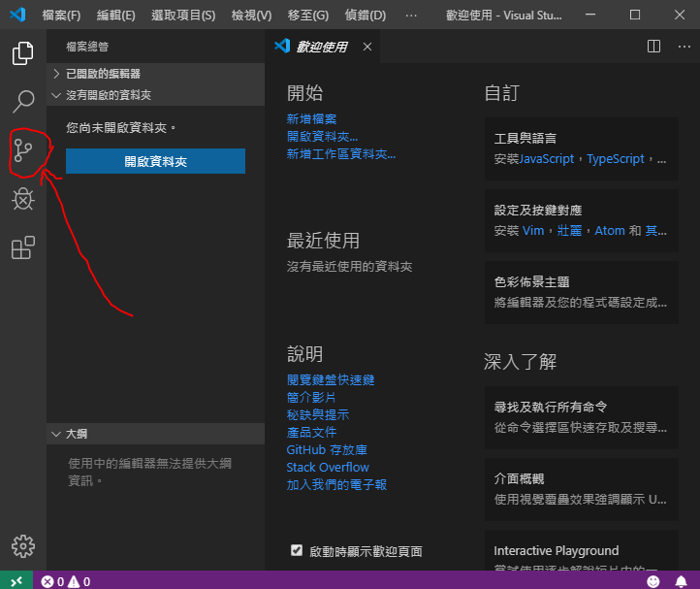Toggle 啟動時顯示歡迎頁面 checkbox
The height and width of the screenshot is (589, 700).
[297, 550]
